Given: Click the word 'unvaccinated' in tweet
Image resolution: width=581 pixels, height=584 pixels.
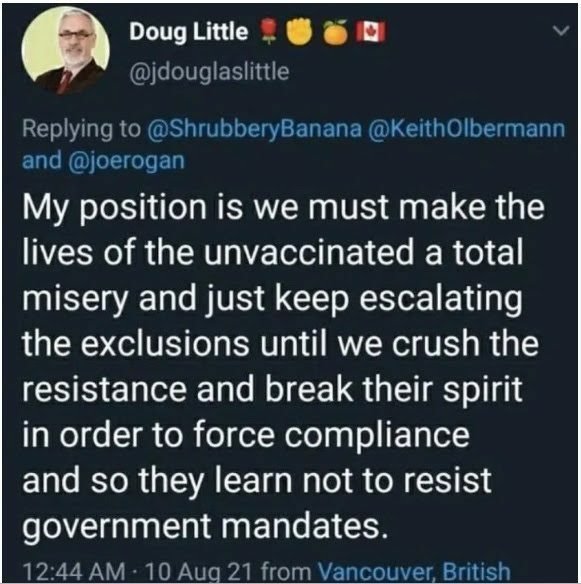Looking at the screenshot, I should pyautogui.click(x=308, y=252).
